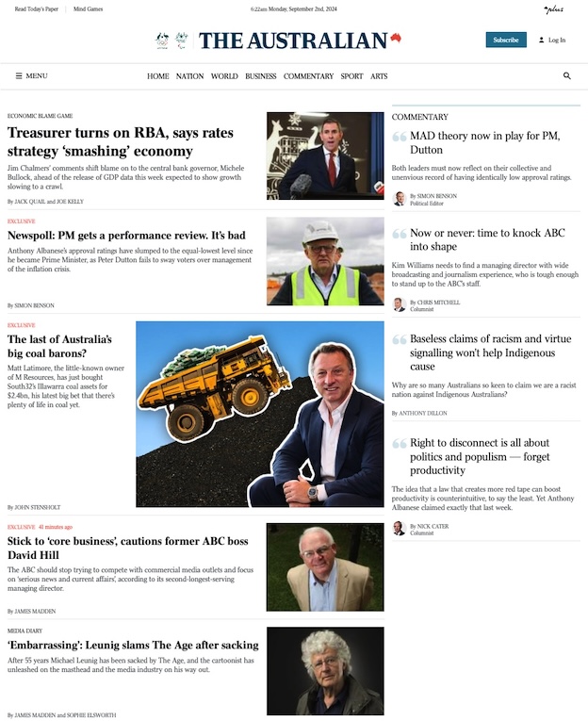Open the hamburger MENU icon
This screenshot has height=721, width=588.
[19, 76]
